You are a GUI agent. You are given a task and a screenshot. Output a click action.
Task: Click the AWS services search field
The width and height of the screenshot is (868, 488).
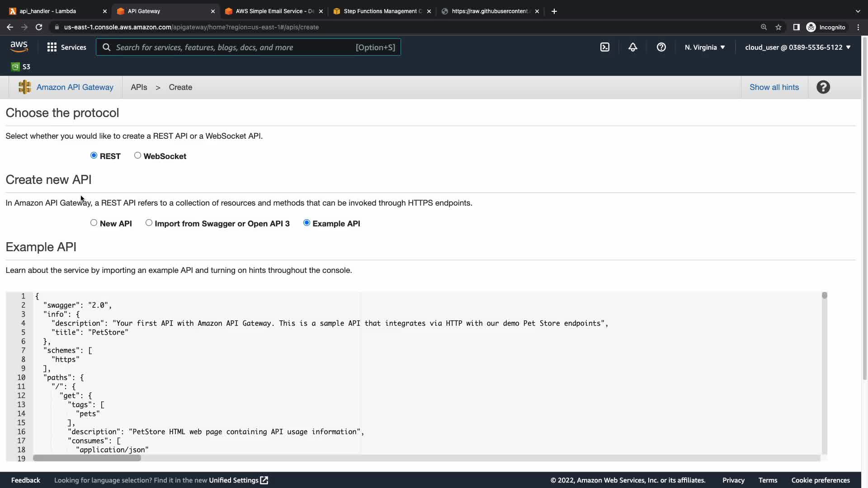coord(235,47)
